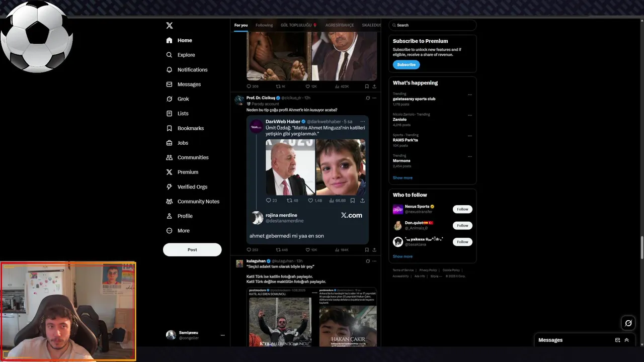This screenshot has width=644, height=362.
Task: Open options for Zaniolo trend
Action: (470, 115)
